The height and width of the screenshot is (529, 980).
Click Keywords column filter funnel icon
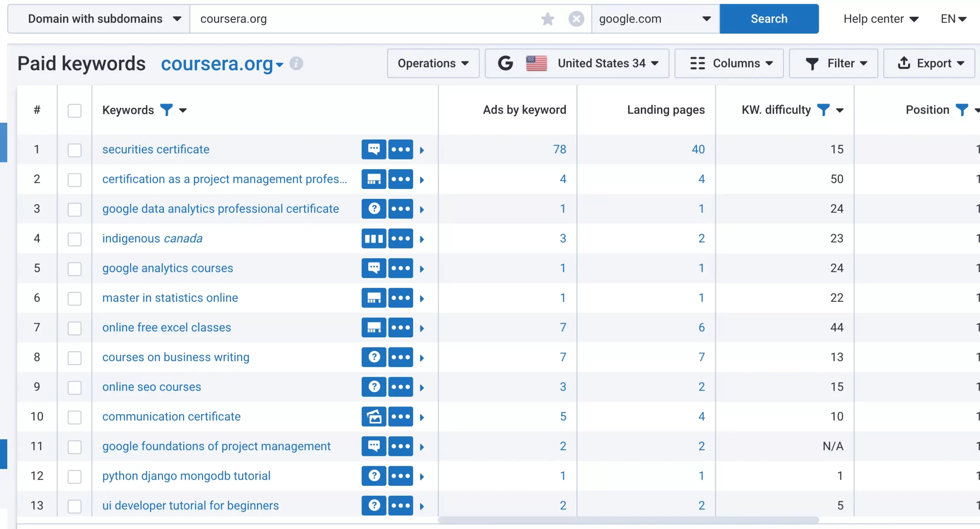(166, 110)
